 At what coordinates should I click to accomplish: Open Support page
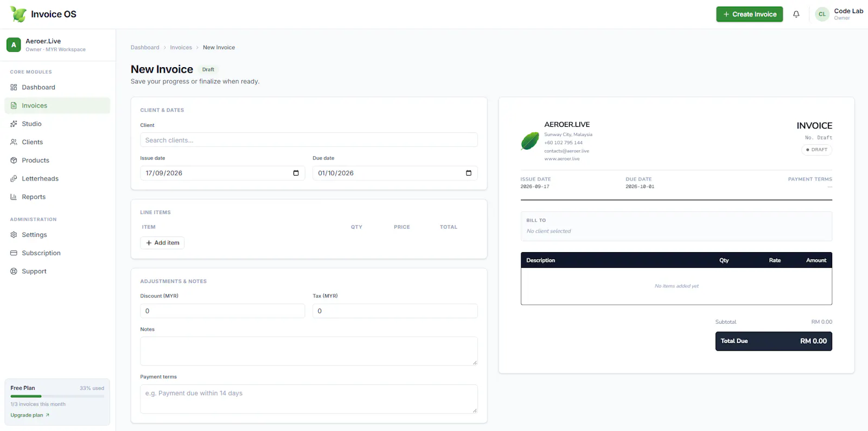(57, 271)
